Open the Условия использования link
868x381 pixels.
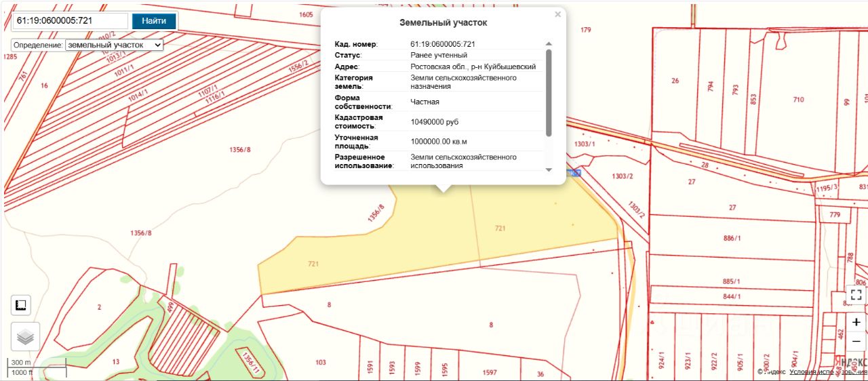click(x=828, y=372)
